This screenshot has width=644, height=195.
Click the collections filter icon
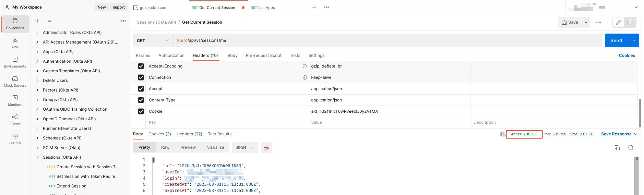(x=49, y=21)
